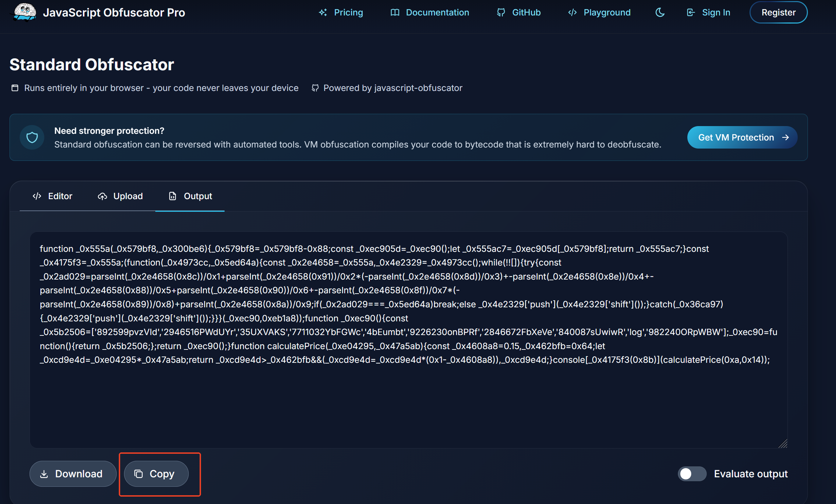Open the Upload tab
The height and width of the screenshot is (504, 836).
pyautogui.click(x=120, y=196)
